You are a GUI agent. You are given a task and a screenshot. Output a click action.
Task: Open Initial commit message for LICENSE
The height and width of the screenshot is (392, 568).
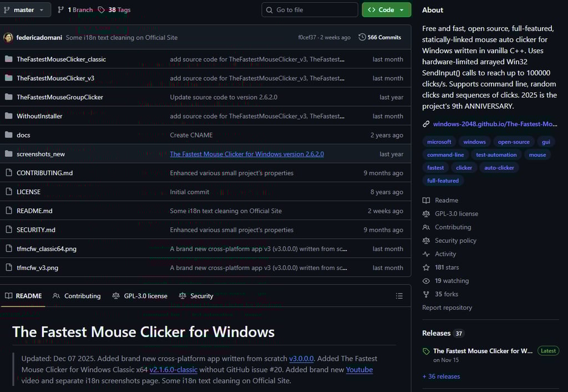(190, 192)
